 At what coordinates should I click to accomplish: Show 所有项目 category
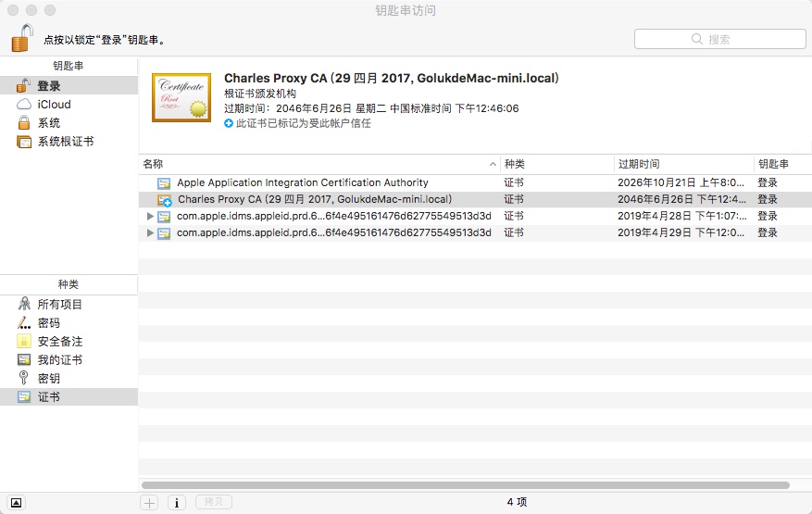(69, 304)
